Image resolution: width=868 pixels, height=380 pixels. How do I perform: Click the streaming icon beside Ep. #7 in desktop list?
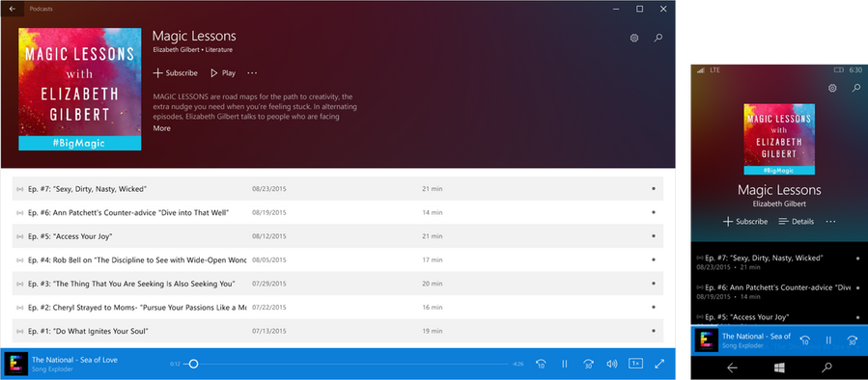tap(20, 189)
